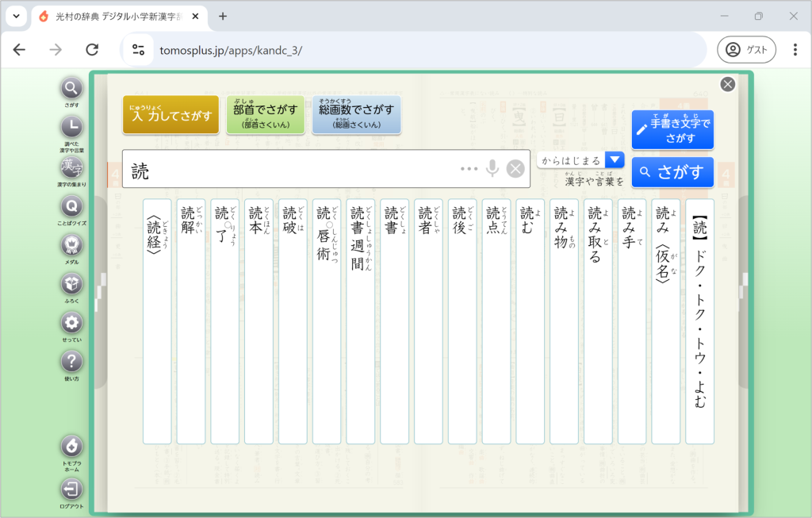Screen dimensions: 812x518
Task: Open the からはじまる match-type dropdown
Action: pos(580,160)
